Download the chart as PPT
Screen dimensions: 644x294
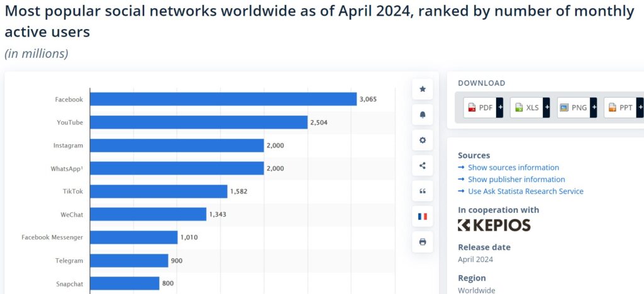(621, 108)
